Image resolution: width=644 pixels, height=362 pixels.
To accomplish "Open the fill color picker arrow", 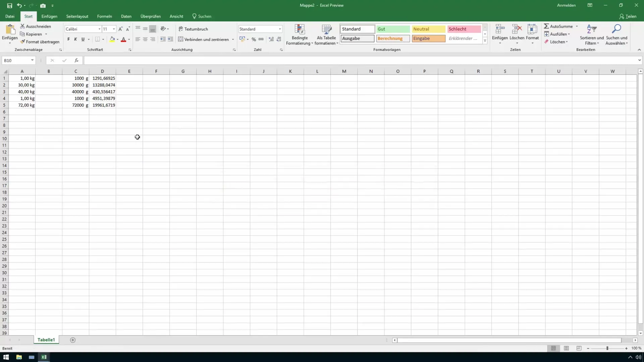I will (x=117, y=39).
